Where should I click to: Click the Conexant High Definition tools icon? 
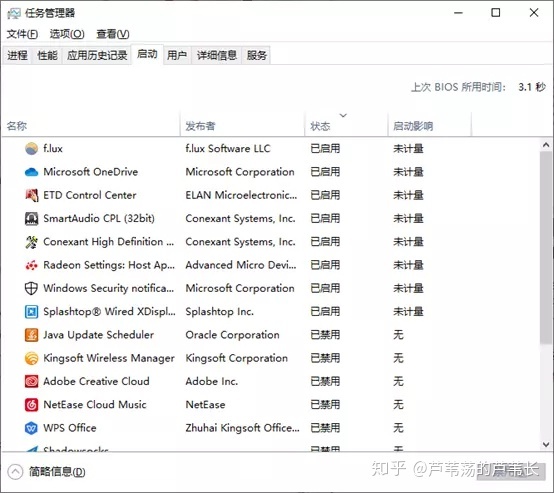[31, 242]
